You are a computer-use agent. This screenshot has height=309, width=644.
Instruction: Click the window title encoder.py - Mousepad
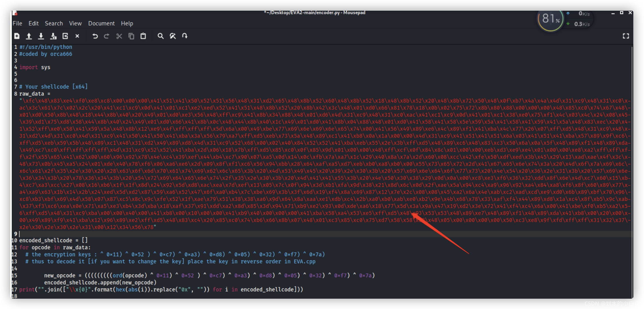[x=315, y=13]
